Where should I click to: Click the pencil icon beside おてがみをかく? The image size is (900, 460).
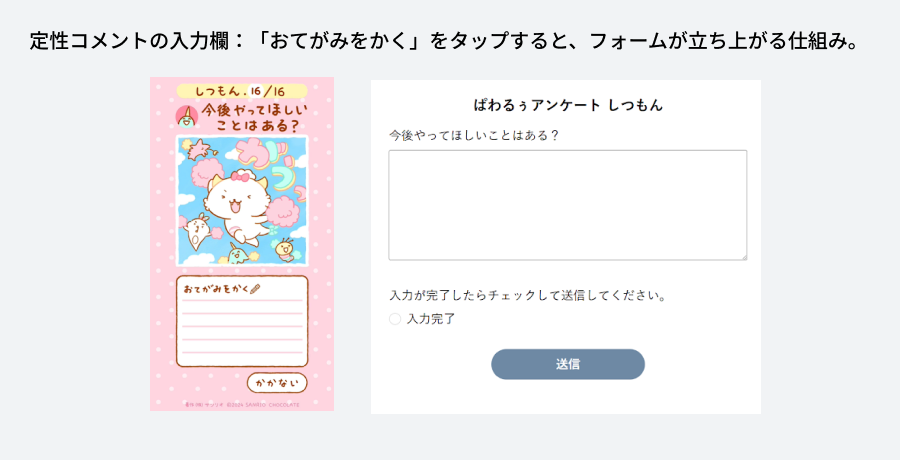pyautogui.click(x=255, y=289)
